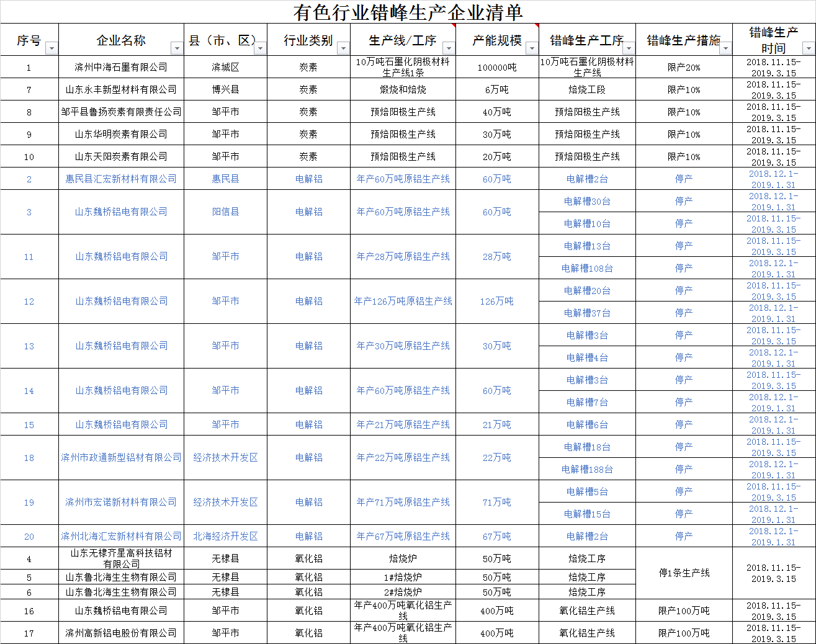This screenshot has height=644, width=816.
Task: Select the 煅烧和焙烧 cell
Action: [403, 89]
